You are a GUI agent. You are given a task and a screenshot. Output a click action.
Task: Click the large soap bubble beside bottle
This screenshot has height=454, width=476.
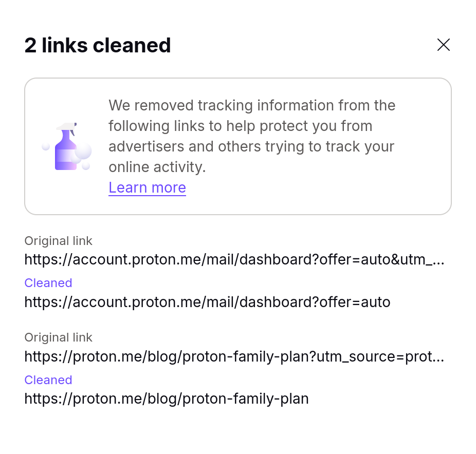pos(83,150)
